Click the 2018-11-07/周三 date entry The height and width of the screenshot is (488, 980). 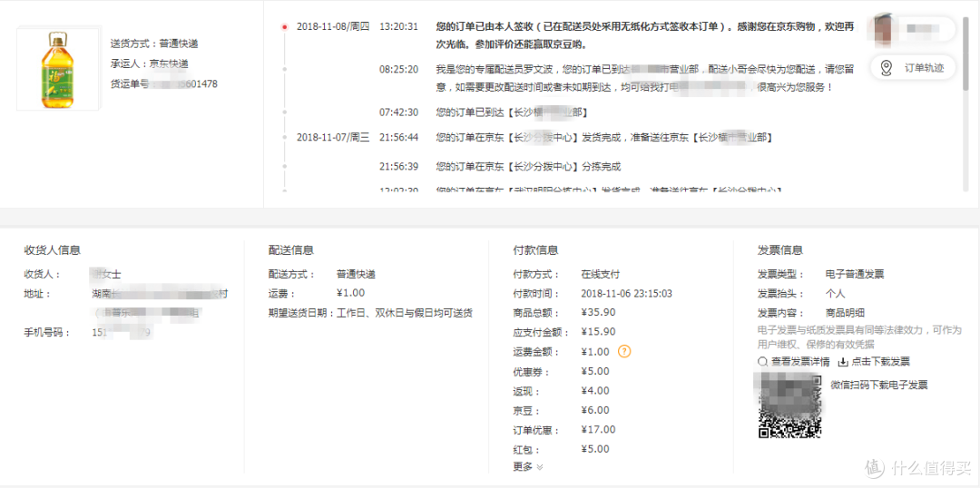(x=333, y=137)
